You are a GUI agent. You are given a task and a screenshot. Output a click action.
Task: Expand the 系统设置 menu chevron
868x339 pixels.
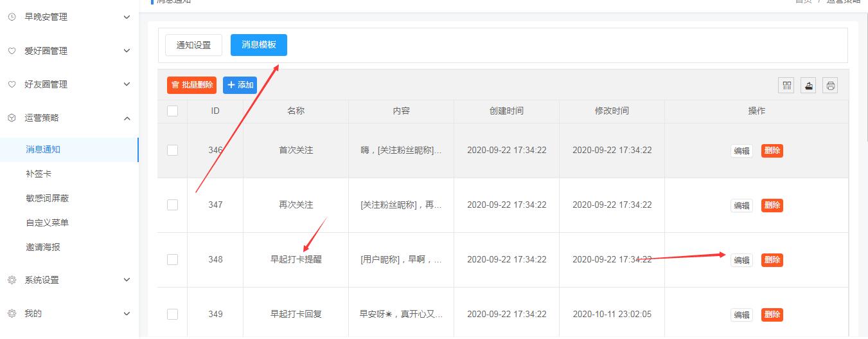[127, 280]
